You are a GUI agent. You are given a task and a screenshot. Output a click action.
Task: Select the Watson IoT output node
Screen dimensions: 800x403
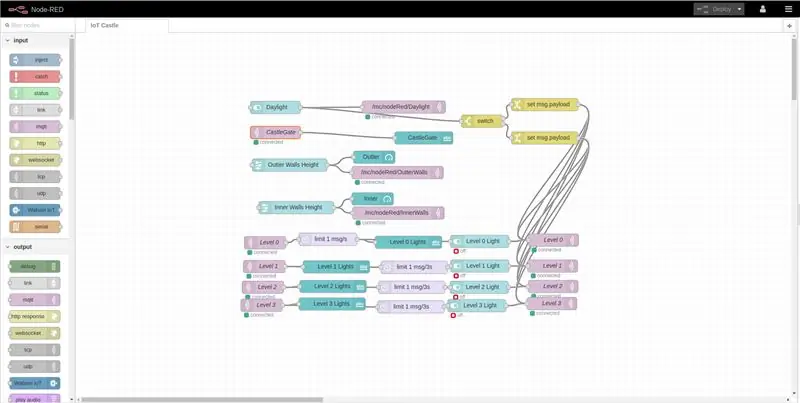point(34,383)
